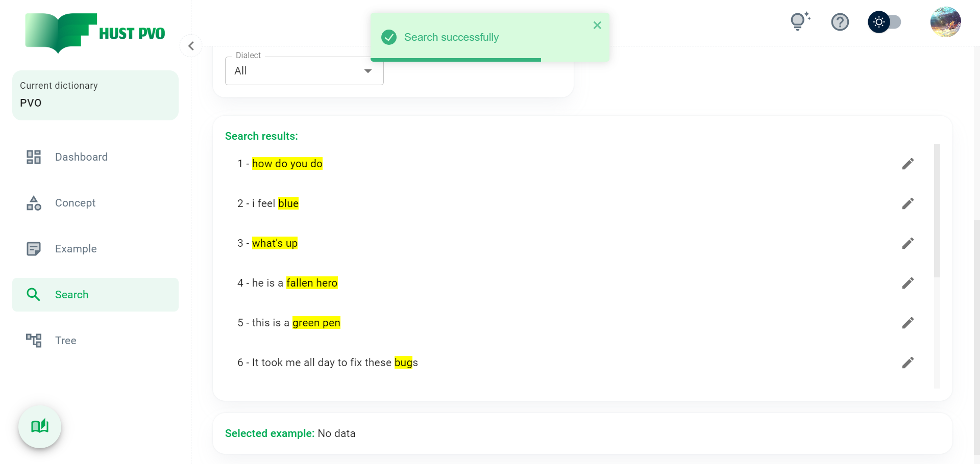Open the Concept page

coord(95,203)
